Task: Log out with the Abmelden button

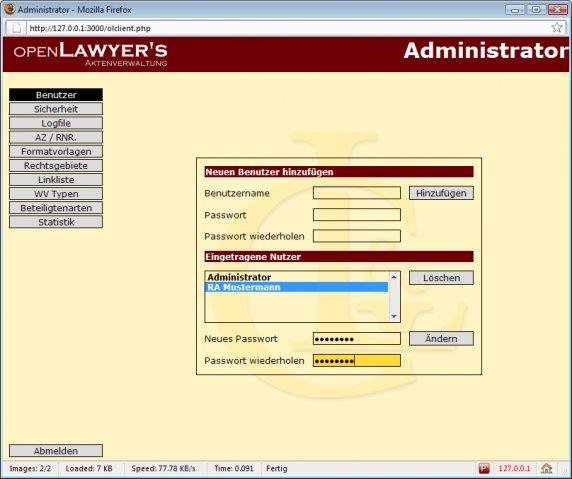Action: click(56, 451)
